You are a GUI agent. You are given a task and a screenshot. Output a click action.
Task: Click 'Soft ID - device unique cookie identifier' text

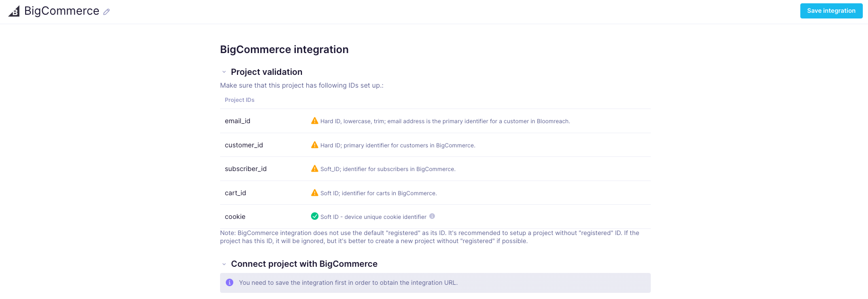tap(373, 217)
